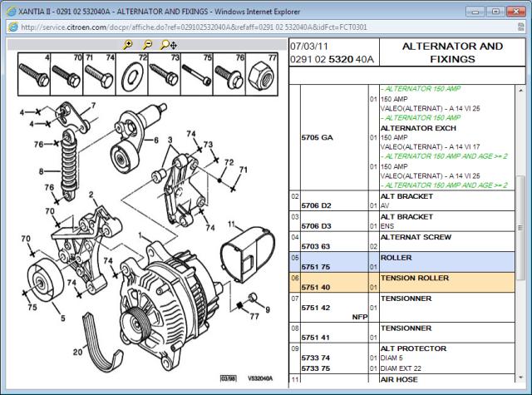Click part number 5751 42
This screenshot has height=395, width=532.
point(316,308)
